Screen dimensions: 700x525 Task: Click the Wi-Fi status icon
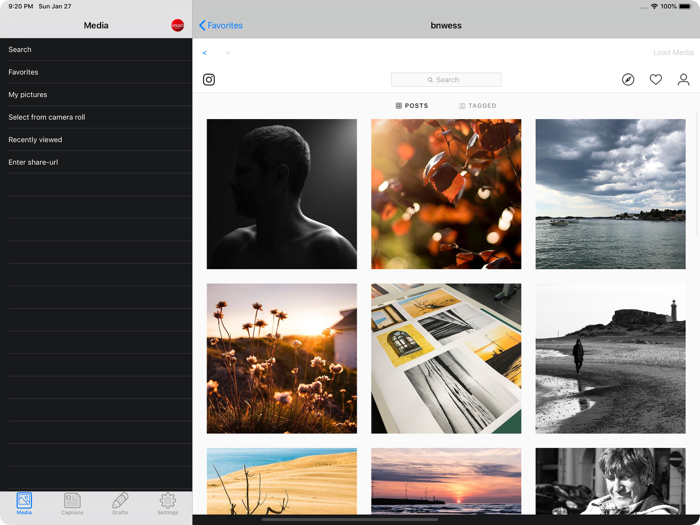[654, 6]
